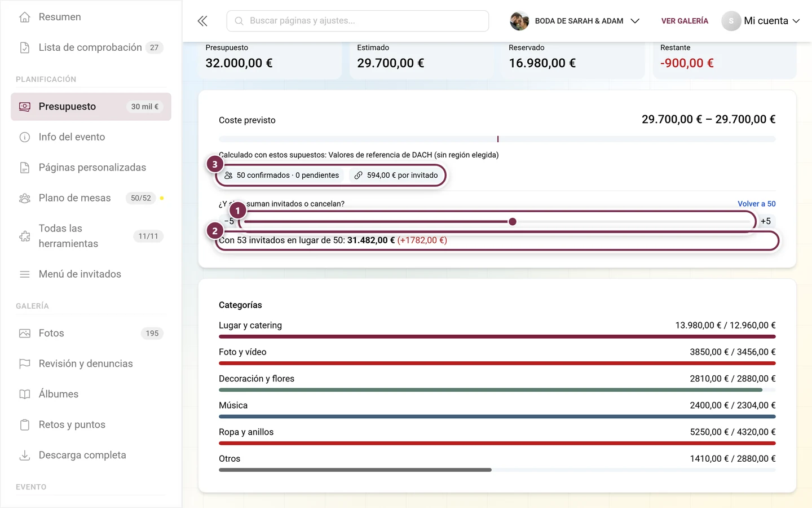
Task: Click the guest count slider handle
Action: pyautogui.click(x=513, y=222)
